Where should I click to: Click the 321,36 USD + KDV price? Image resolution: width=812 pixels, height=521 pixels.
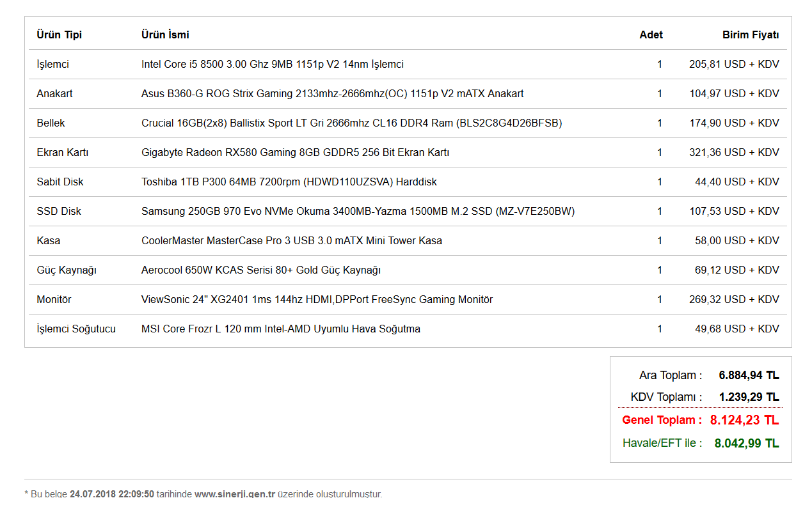(734, 152)
